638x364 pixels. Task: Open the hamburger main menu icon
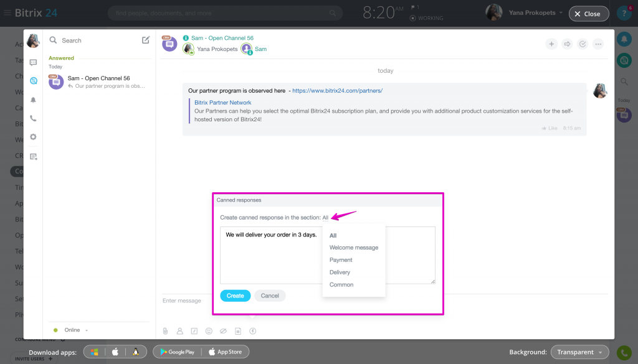coord(7,13)
